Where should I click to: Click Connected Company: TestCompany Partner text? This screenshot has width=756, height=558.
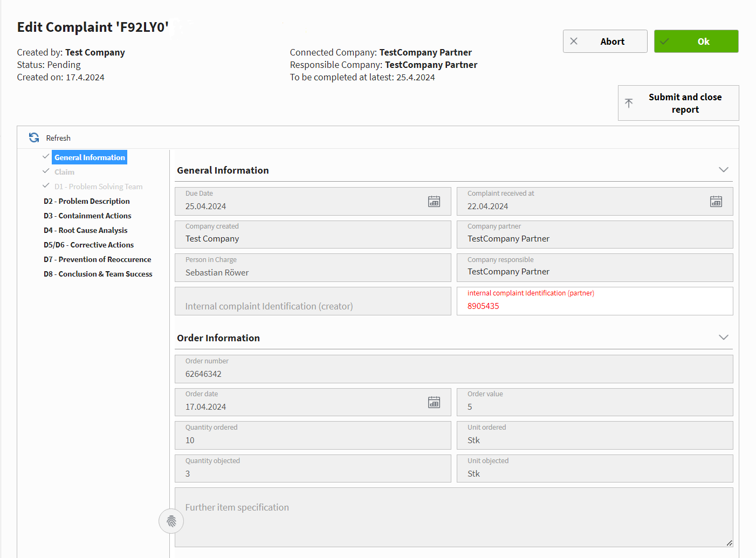tap(381, 52)
